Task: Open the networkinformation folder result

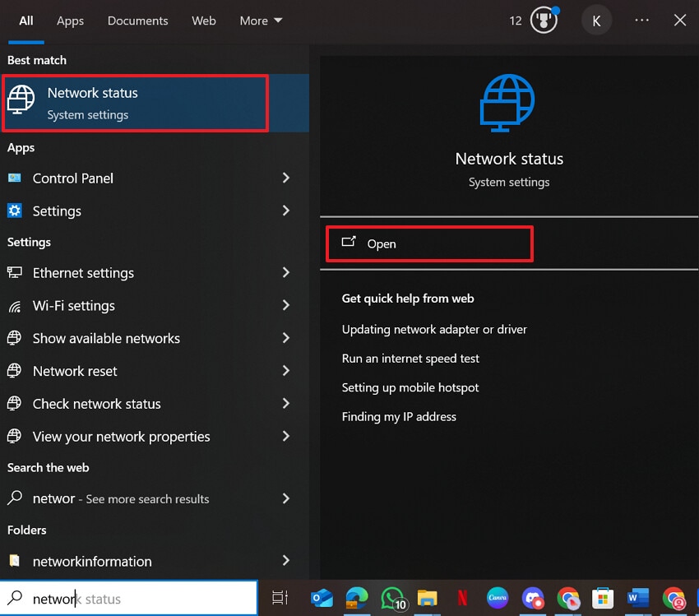Action: tap(91, 561)
